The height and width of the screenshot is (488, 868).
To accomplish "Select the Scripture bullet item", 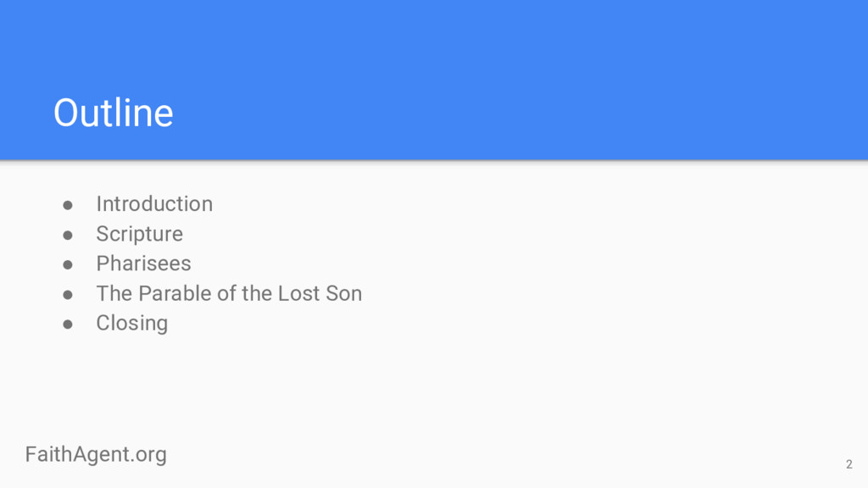I will [139, 234].
